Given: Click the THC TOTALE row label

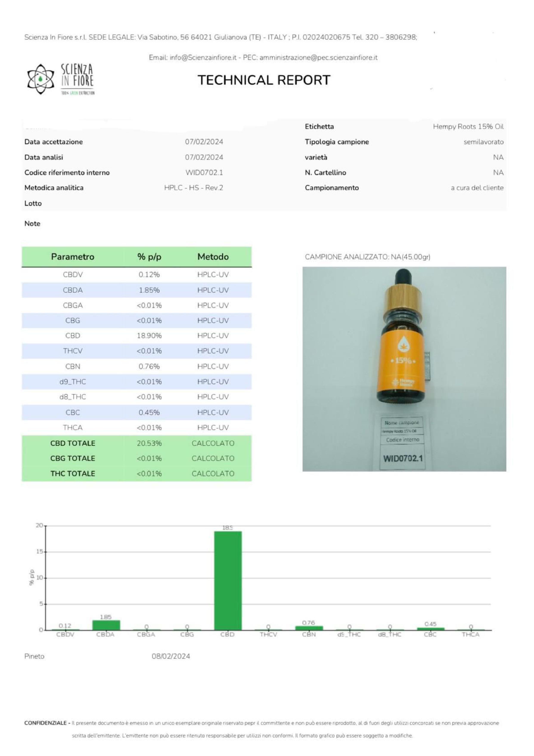Looking at the screenshot, I should (x=73, y=474).
